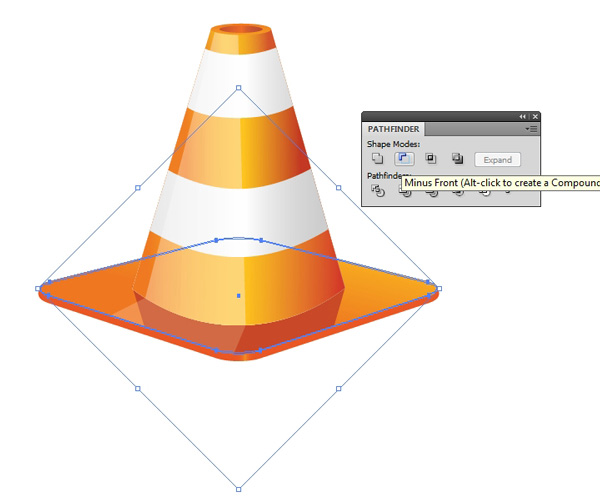
Task: Apply the Exclude shape mode
Action: [458, 158]
